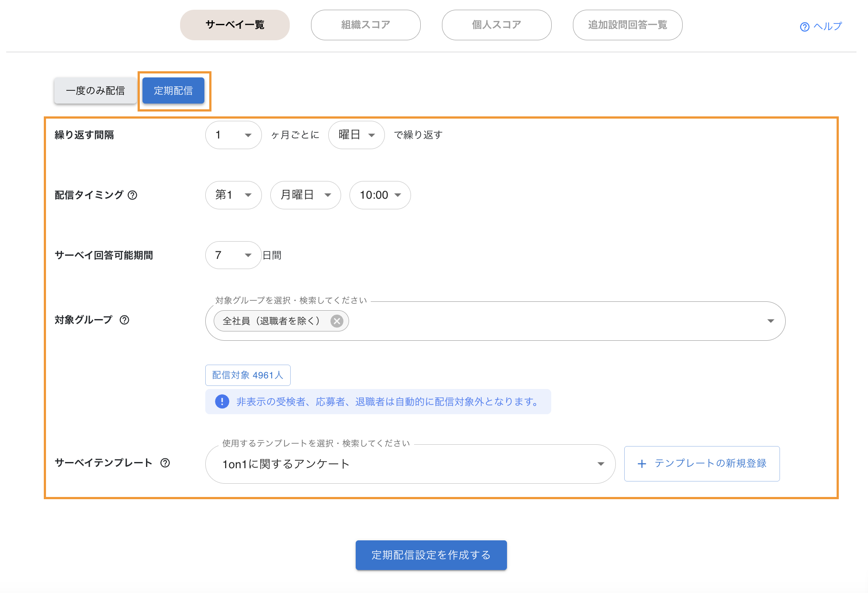Go to 追加設問回答一覧 tab
This screenshot has width=868, height=593.
tap(627, 25)
